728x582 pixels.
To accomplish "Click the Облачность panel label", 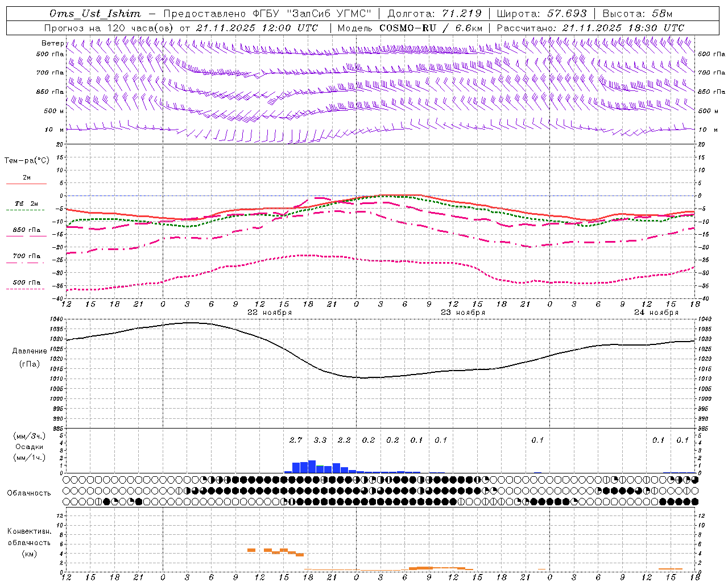I will (29, 493).
